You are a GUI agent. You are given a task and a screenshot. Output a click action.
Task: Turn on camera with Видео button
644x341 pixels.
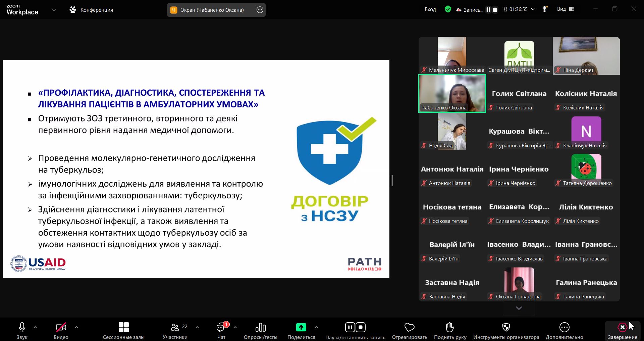pos(61,330)
